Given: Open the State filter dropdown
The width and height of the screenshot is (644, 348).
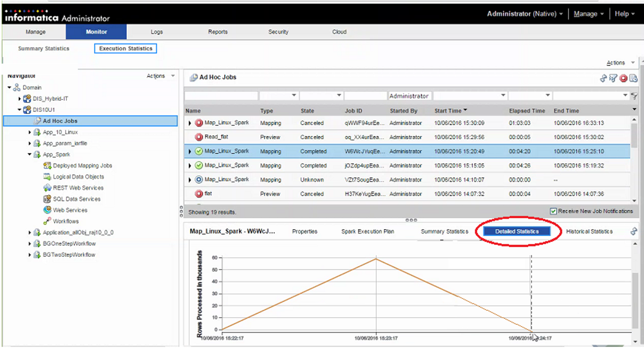Looking at the screenshot, I should (x=339, y=96).
